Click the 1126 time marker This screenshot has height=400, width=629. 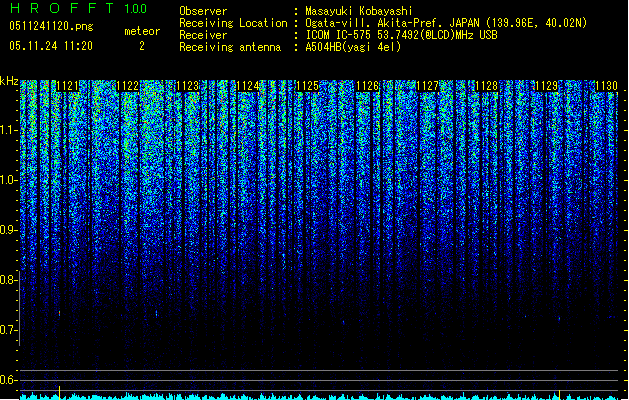point(367,86)
